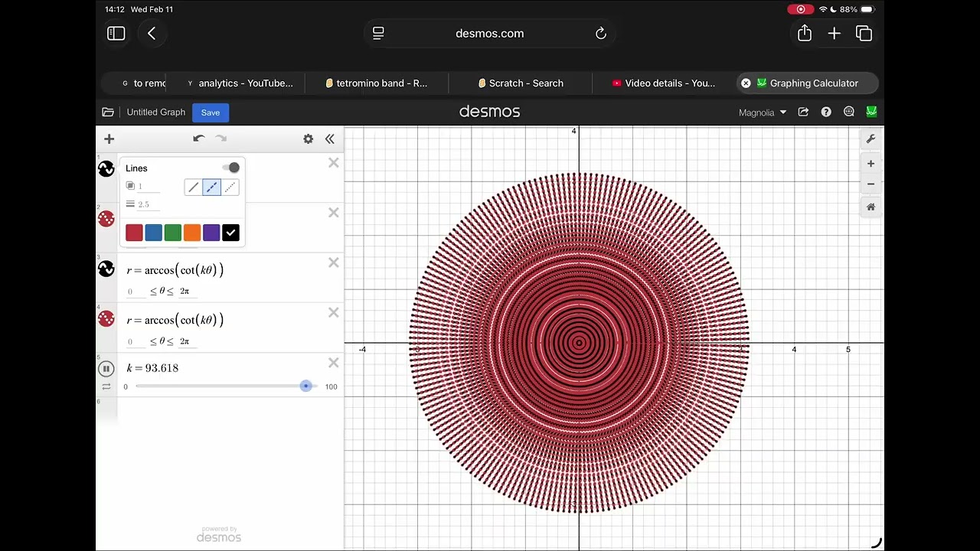The width and height of the screenshot is (980, 551).
Task: Pick the orange color swatch
Action: [192, 233]
